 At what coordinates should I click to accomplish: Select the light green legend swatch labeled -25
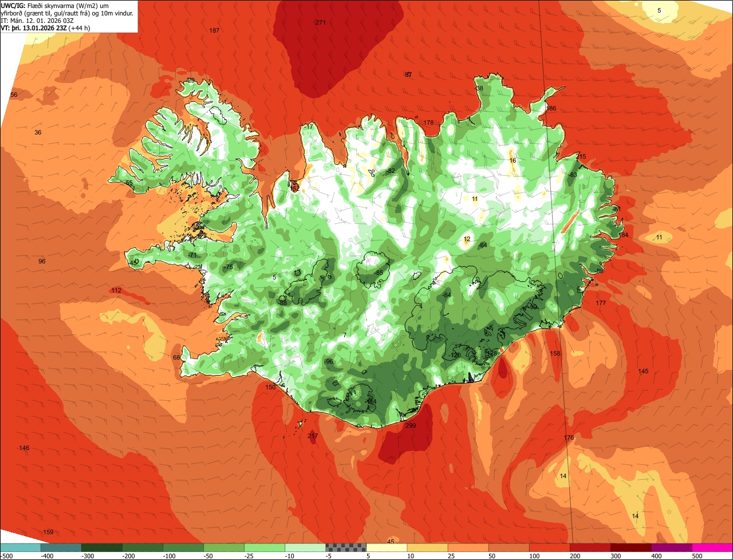[264, 547]
